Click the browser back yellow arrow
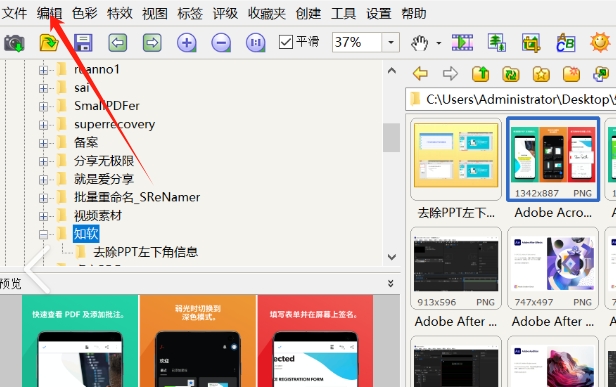 pos(420,73)
